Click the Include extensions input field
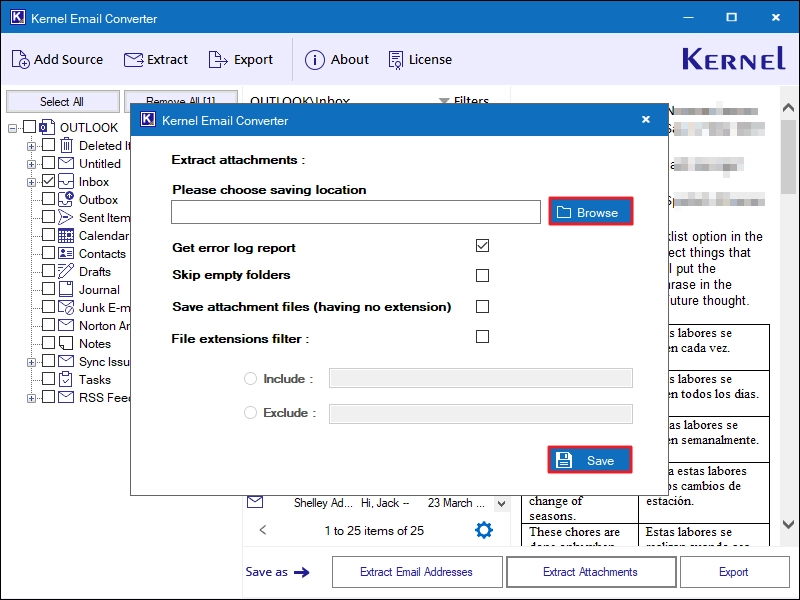Screen dimensions: 800x600 481,378
